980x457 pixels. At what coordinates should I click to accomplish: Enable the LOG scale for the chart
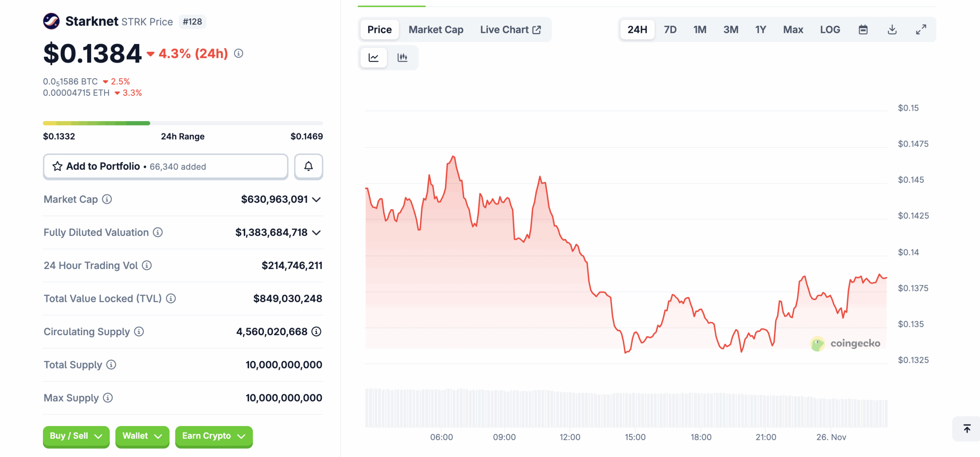[830, 29]
